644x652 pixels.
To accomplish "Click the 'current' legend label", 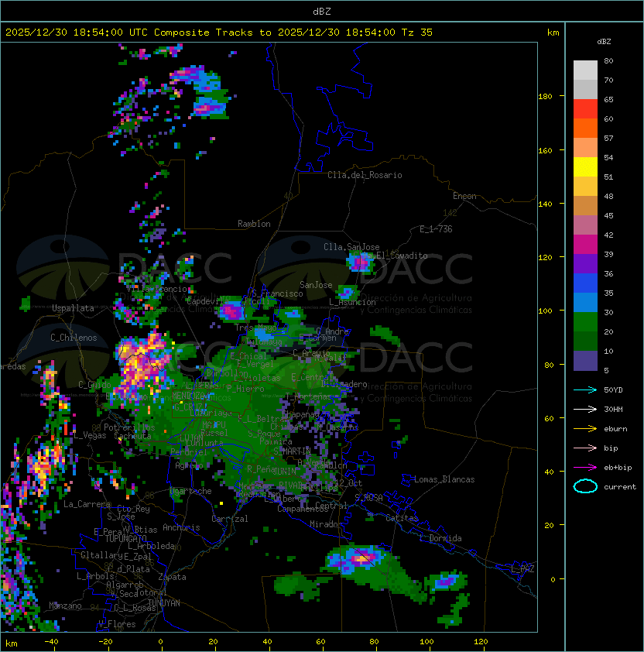I will pos(620,487).
